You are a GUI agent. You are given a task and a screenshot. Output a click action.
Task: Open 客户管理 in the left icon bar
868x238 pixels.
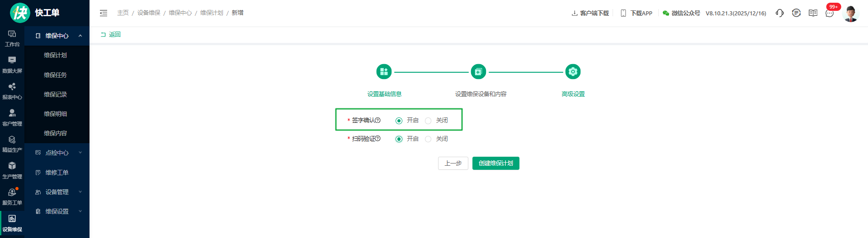[x=12, y=117]
